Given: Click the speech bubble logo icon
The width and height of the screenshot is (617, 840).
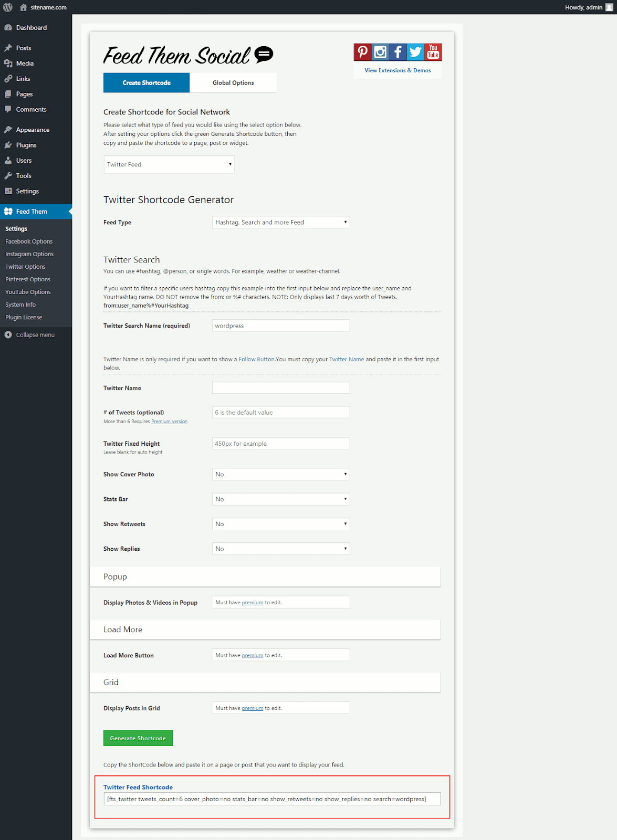Looking at the screenshot, I should pyautogui.click(x=264, y=54).
